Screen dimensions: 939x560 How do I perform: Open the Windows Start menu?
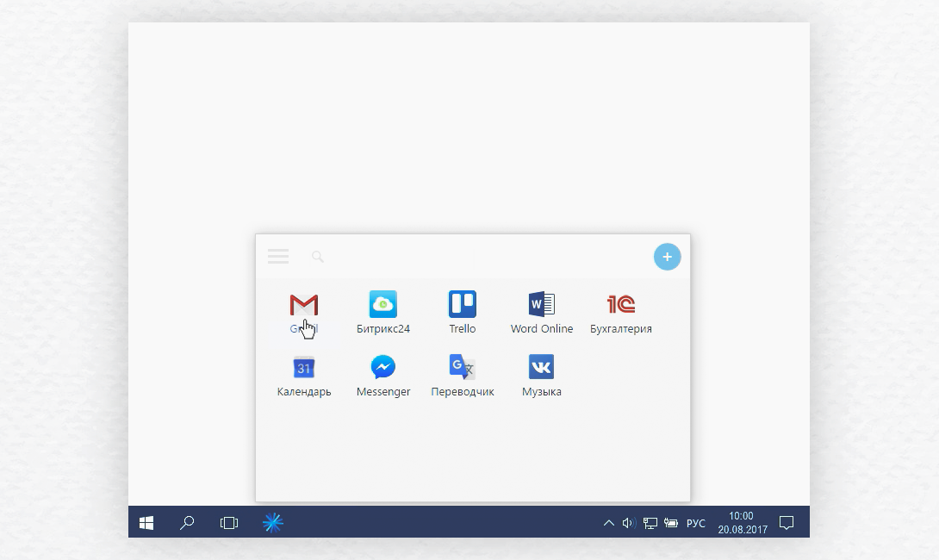click(x=146, y=523)
